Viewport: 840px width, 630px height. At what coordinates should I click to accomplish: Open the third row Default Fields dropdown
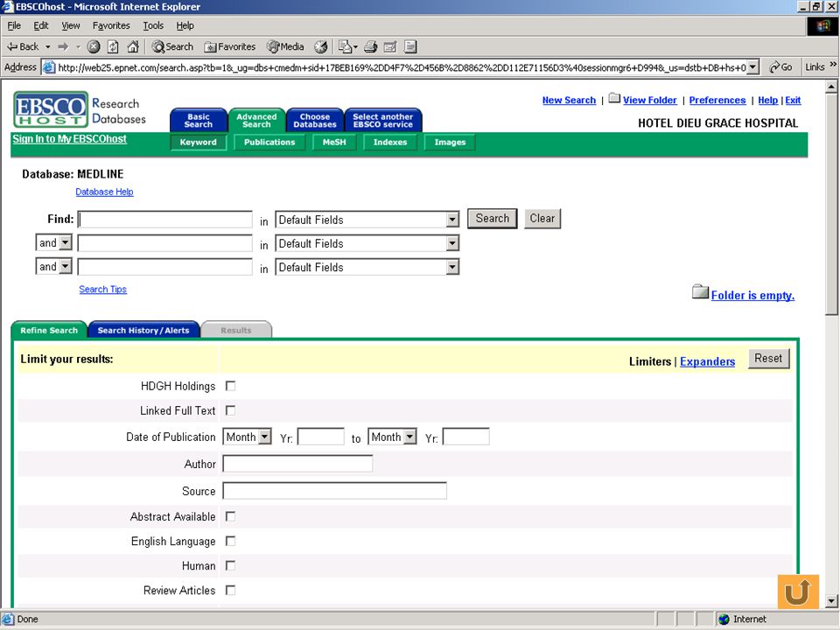[367, 267]
